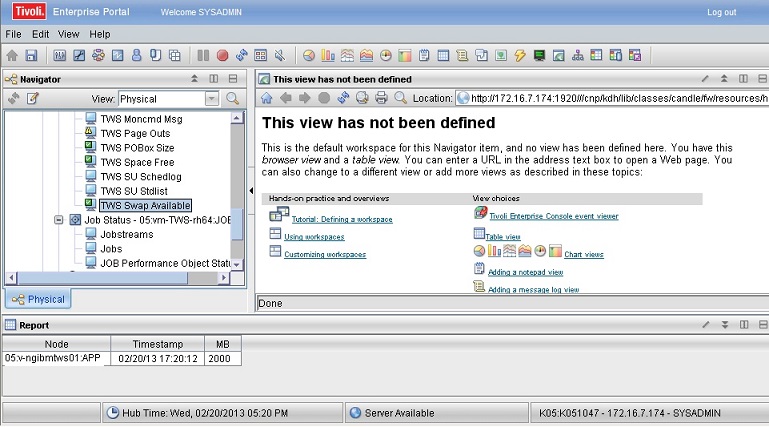Click the Save workspace icon
Screen dimensions: 769x427
click(x=31, y=55)
